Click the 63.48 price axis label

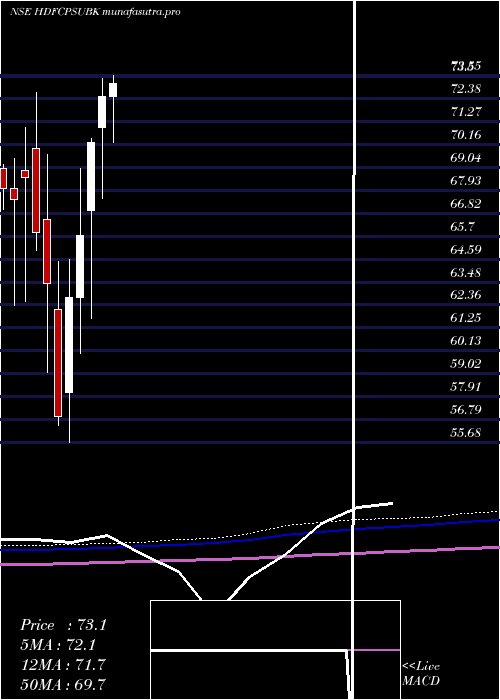tap(466, 272)
